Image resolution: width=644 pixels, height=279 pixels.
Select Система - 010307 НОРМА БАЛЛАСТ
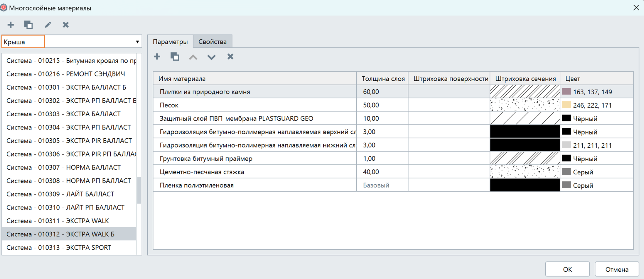pos(69,167)
